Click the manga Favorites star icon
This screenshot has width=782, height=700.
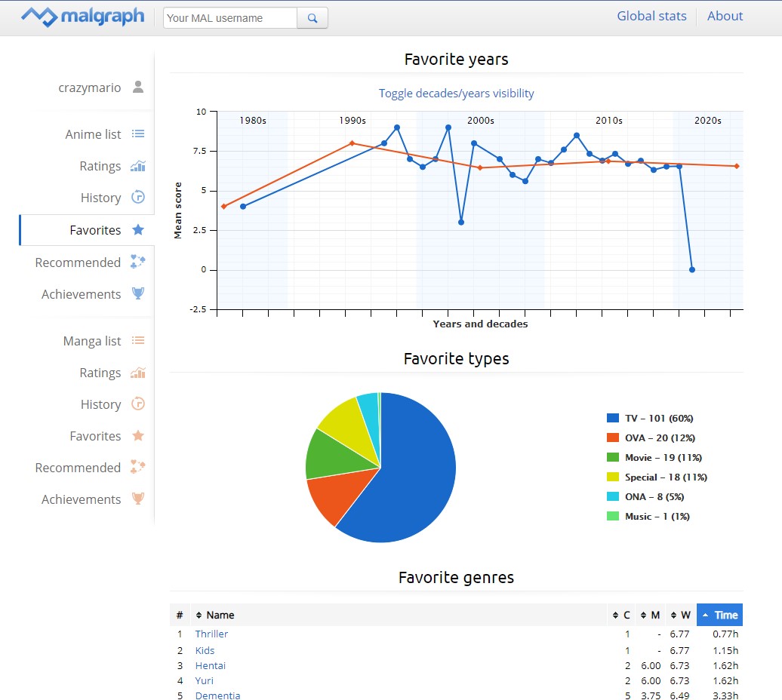tap(137, 436)
